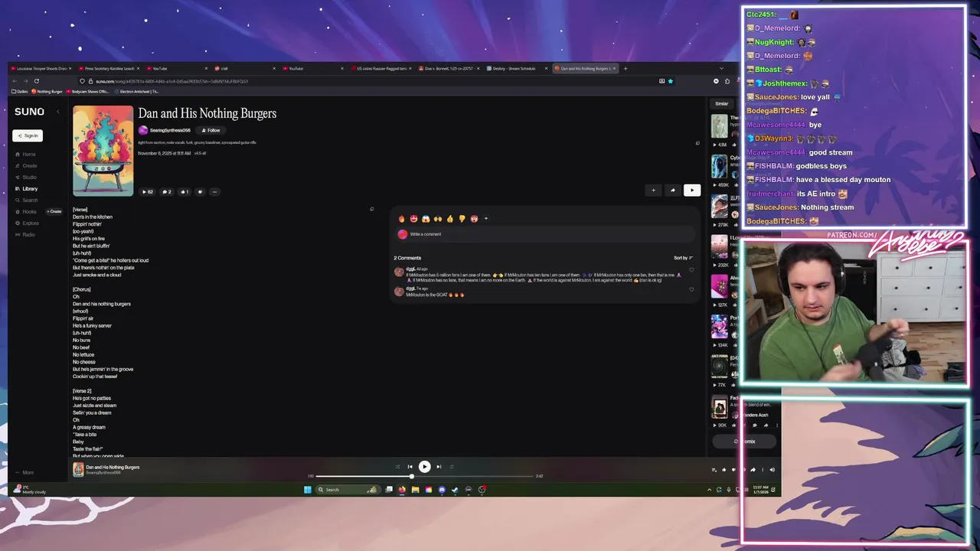Viewport: 980px width, 551px height.
Task: Click the play button in the bottom player
Action: [424, 466]
